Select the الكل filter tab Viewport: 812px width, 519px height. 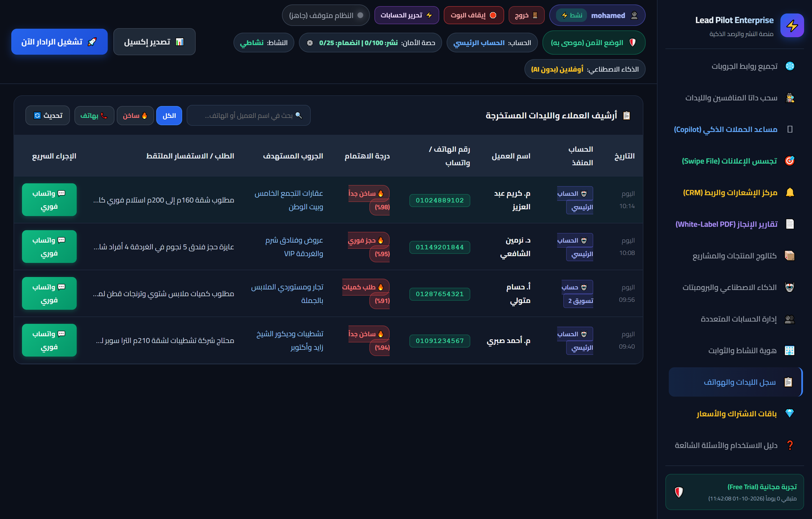(x=169, y=116)
